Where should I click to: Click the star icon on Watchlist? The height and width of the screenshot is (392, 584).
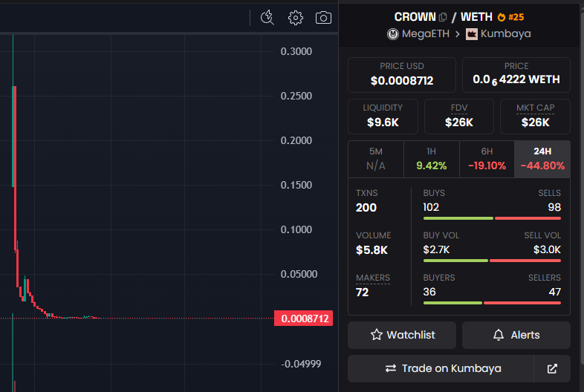[376, 335]
